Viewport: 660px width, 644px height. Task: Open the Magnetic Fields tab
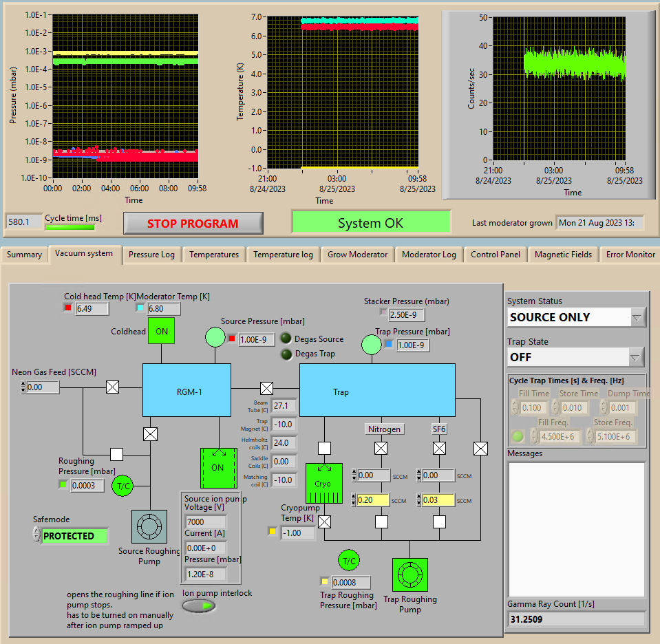pyautogui.click(x=562, y=255)
